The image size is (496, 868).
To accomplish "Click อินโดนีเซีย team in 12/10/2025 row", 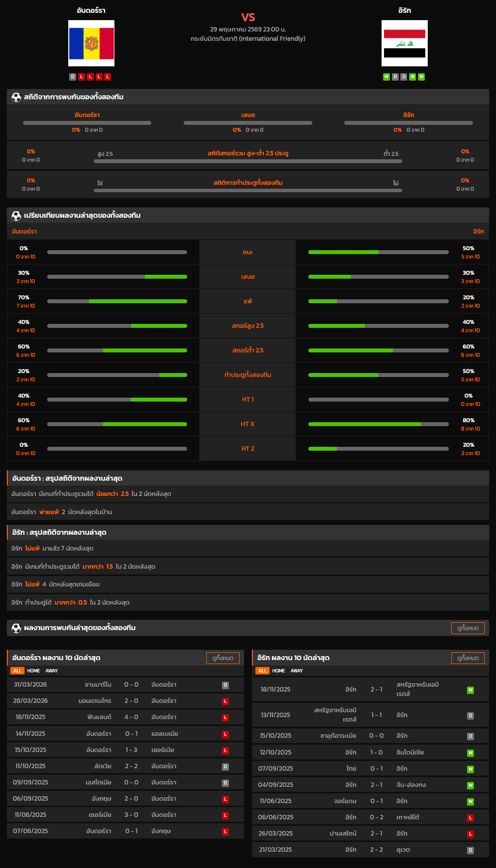I will tap(410, 752).
